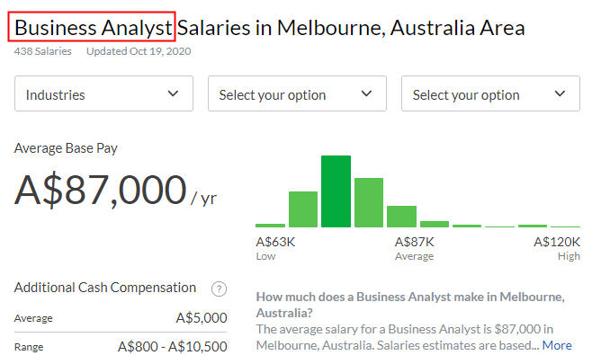Click chevron of rightmost option dropdown

pyautogui.click(x=560, y=93)
